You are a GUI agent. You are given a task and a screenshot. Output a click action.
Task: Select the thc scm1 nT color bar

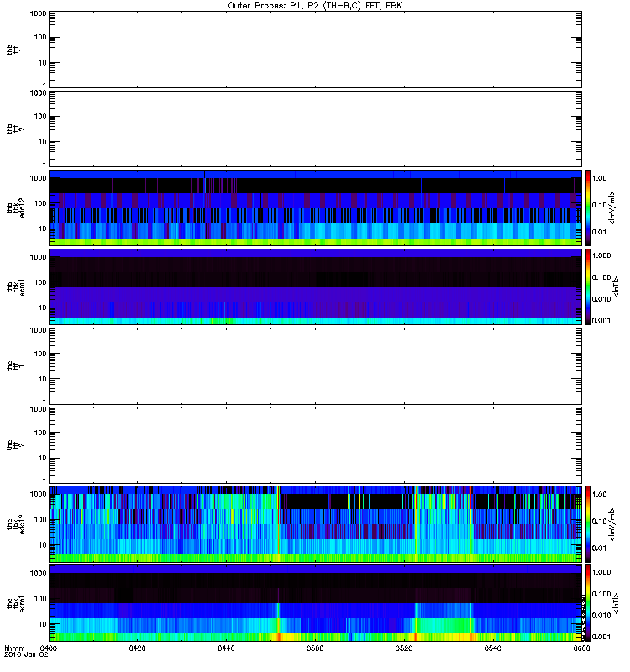coord(588,602)
